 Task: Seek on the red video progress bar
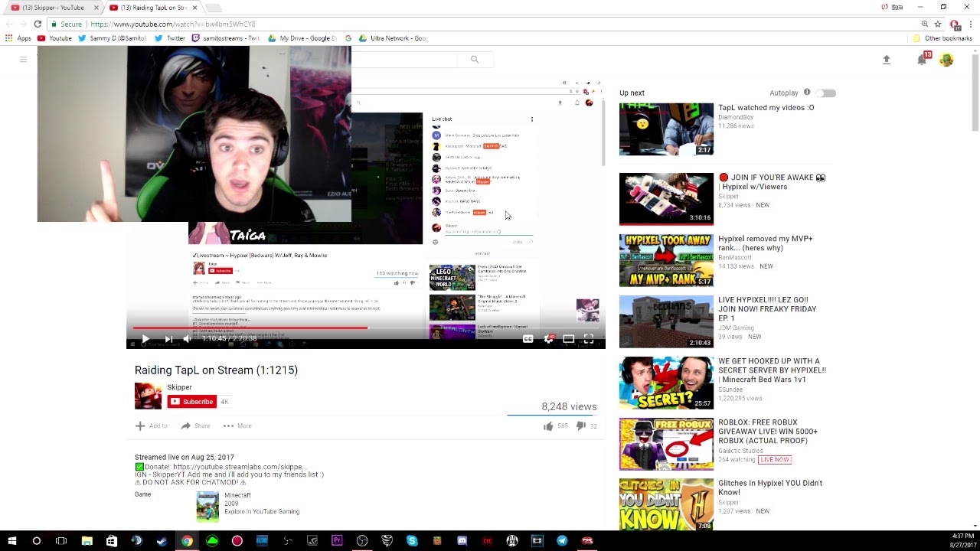click(x=366, y=328)
